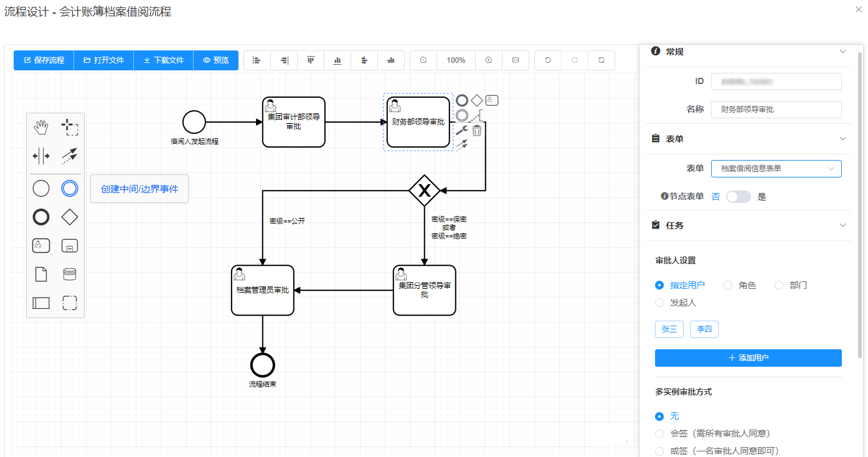
Task: Create a collapsed subprocess from palette
Action: [x=70, y=245]
